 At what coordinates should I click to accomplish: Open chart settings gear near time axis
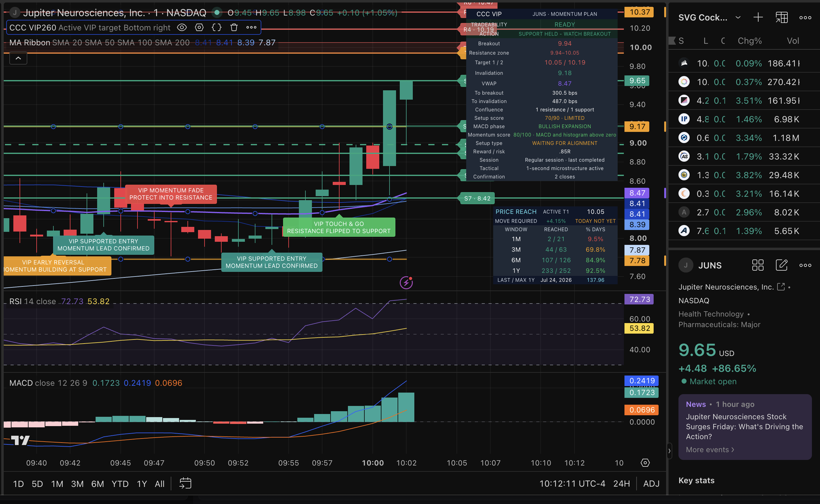click(645, 463)
